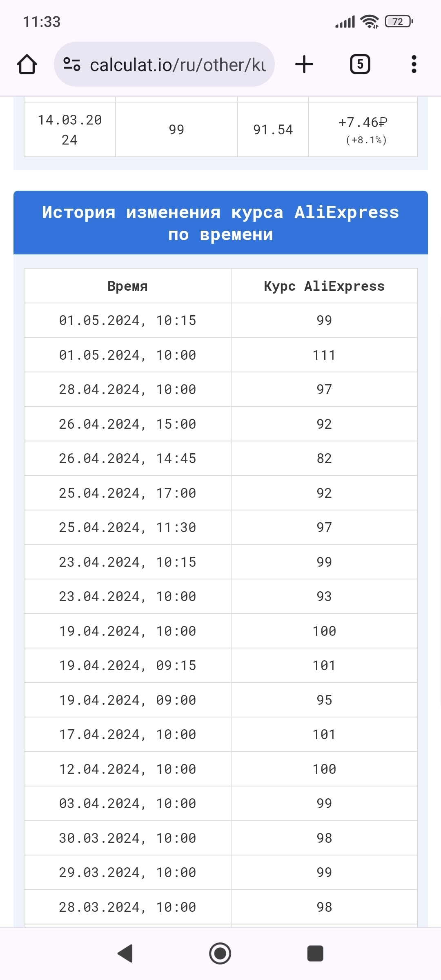Tap the 91.54 rate cell
The height and width of the screenshot is (980, 441).
(273, 130)
